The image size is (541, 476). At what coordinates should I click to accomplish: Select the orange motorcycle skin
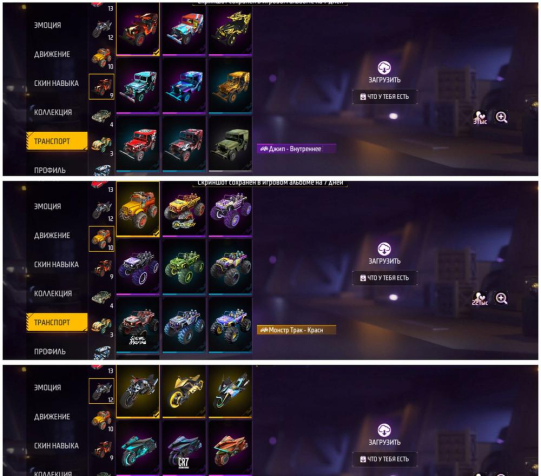pyautogui.click(x=230, y=448)
